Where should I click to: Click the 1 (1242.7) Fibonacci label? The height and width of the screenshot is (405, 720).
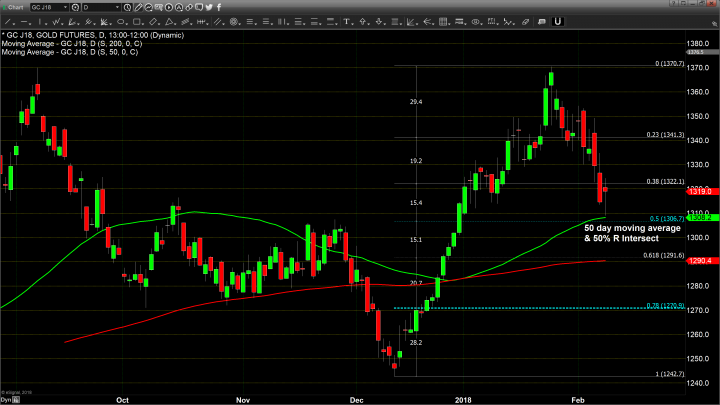point(669,374)
